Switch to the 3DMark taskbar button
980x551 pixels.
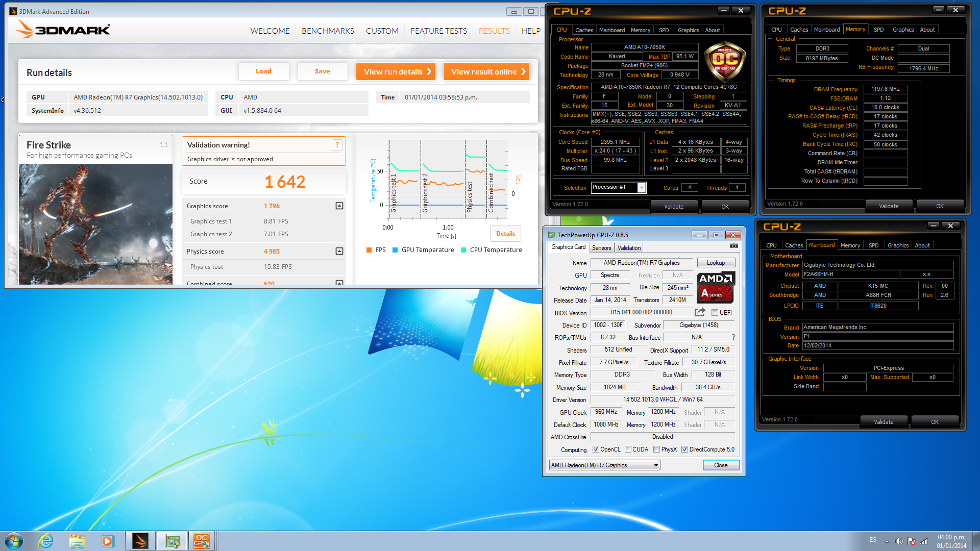[x=140, y=541]
